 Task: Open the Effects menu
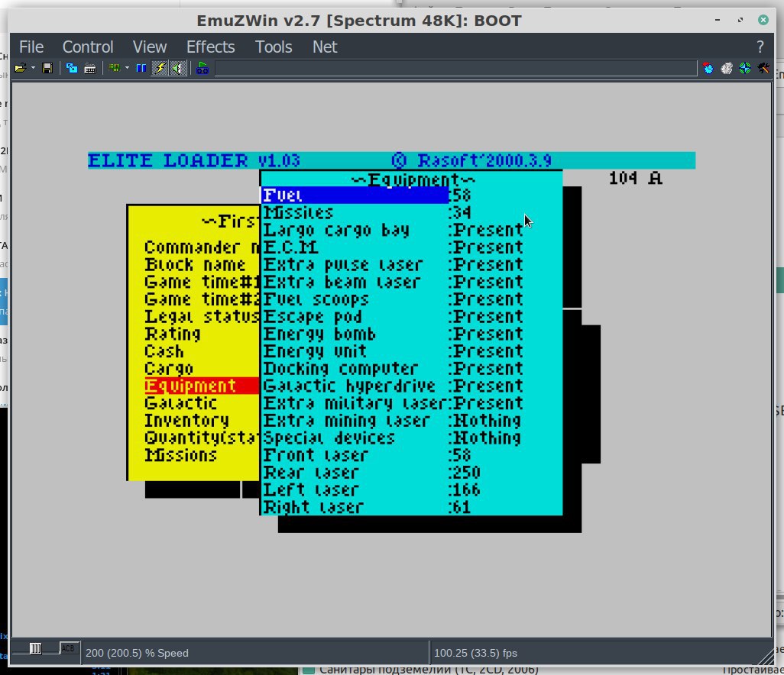pyautogui.click(x=210, y=47)
